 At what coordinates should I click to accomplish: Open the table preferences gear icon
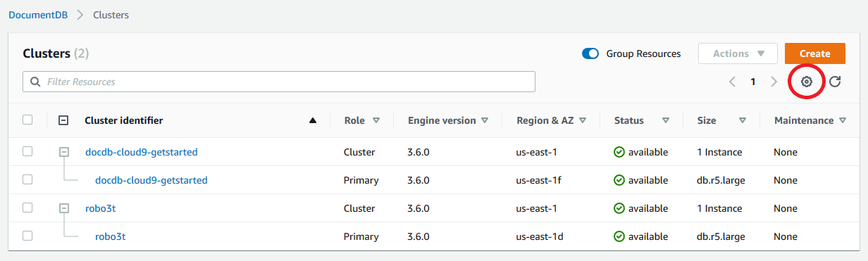(807, 82)
